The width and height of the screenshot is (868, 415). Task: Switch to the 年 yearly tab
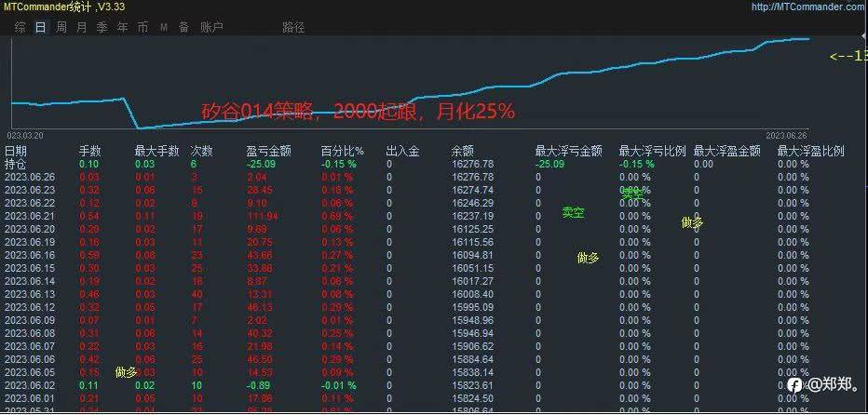point(122,27)
